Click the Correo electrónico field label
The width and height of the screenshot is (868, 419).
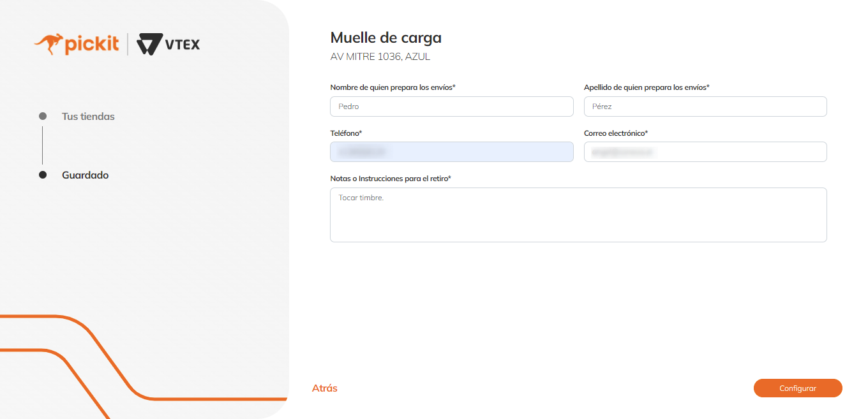(615, 133)
